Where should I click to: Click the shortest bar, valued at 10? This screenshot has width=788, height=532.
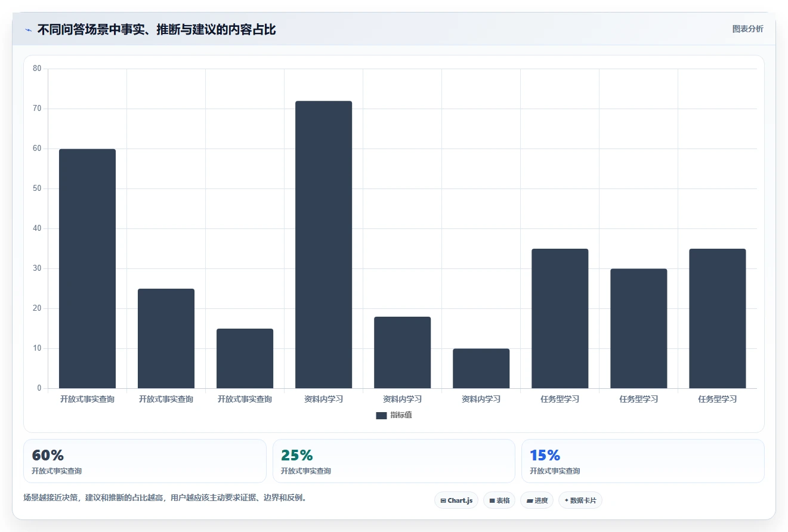pyautogui.click(x=481, y=369)
